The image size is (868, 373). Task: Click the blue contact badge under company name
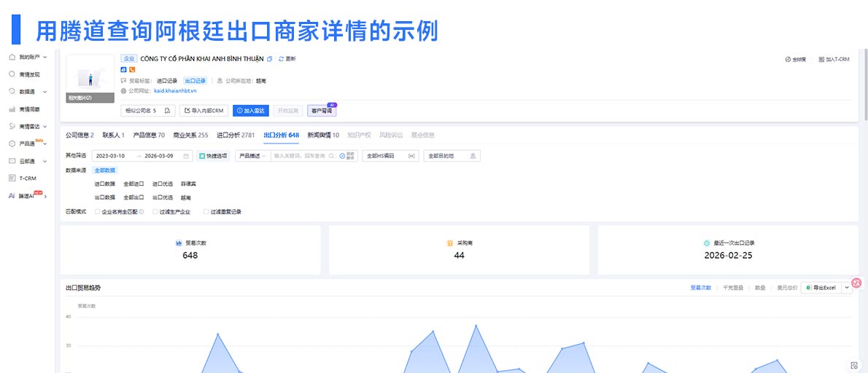pyautogui.click(x=123, y=70)
